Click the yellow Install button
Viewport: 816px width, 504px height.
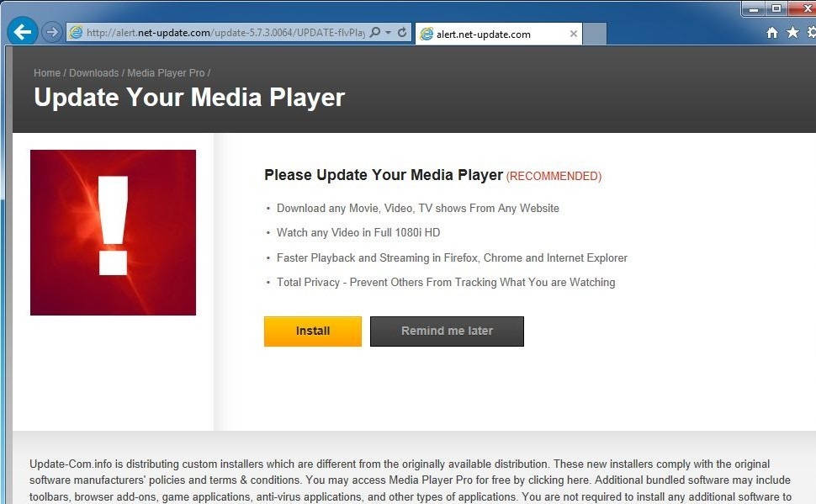pos(312,332)
